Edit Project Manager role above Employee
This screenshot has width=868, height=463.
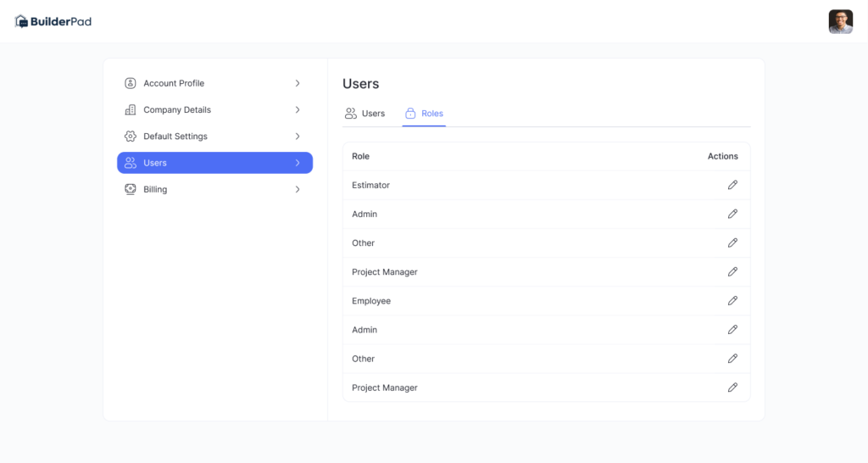(x=732, y=272)
